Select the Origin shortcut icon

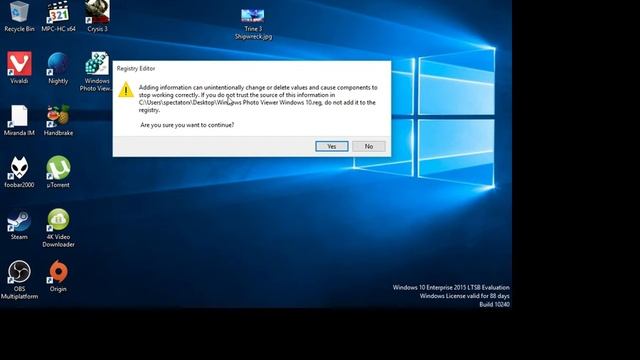pyautogui.click(x=58, y=276)
